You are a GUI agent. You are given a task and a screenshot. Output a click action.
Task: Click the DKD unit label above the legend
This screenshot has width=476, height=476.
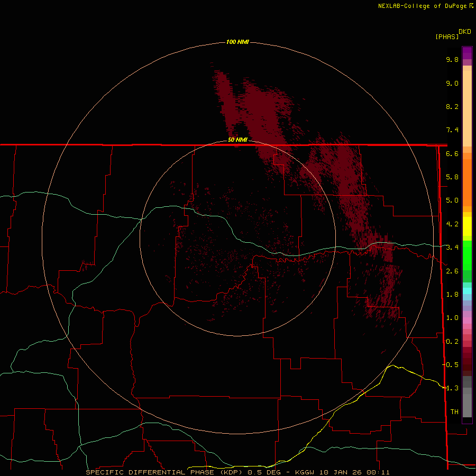tap(465, 32)
